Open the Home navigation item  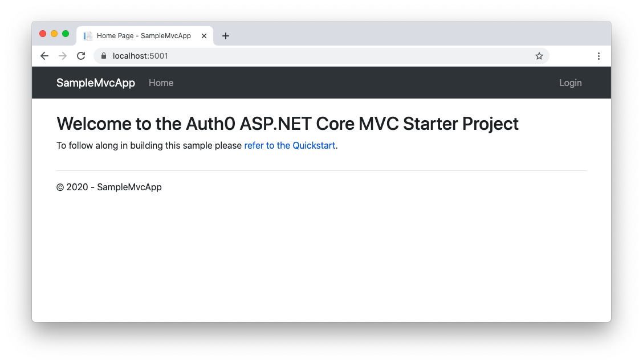(x=161, y=83)
